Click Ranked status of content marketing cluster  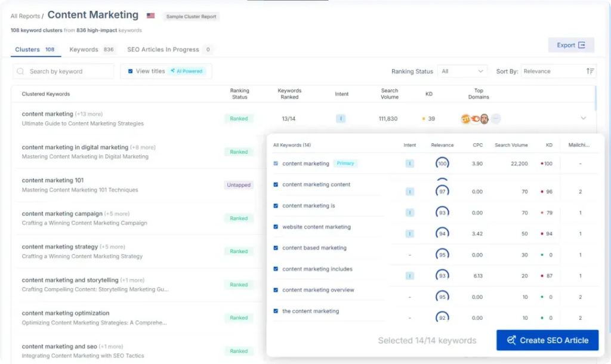pyautogui.click(x=239, y=119)
